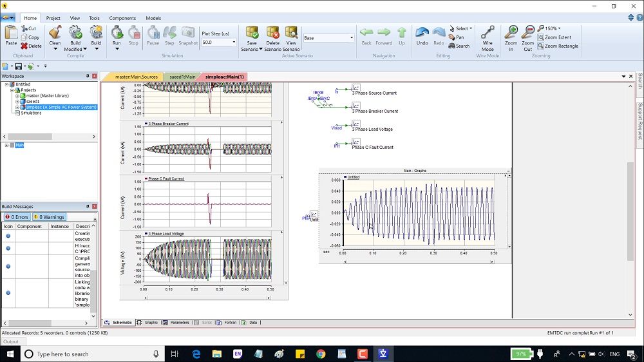Image resolution: width=644 pixels, height=362 pixels.
Task: Open Microsoft Edge from the taskbar
Action: [196, 354]
